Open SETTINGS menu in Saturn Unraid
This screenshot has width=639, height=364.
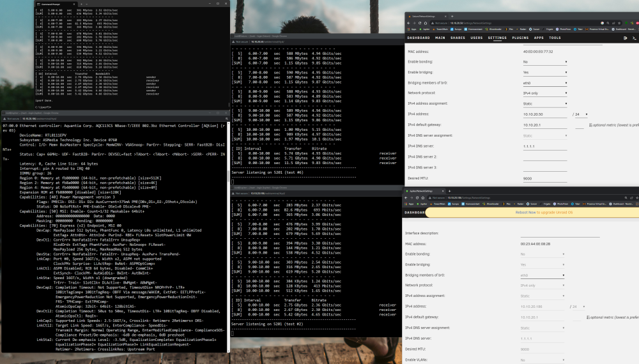pyautogui.click(x=497, y=38)
